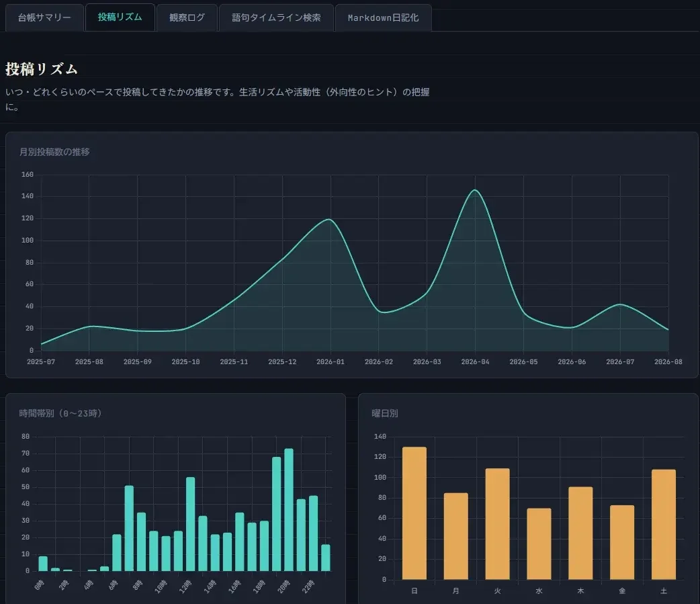Click the 月別投稿数の推移 chart title

tap(54, 152)
